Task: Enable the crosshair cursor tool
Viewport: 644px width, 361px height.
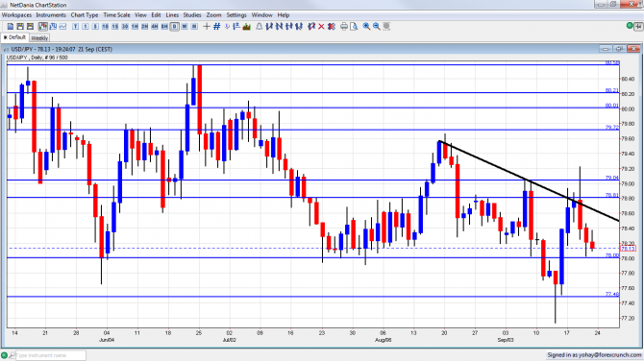Action: (x=207, y=27)
